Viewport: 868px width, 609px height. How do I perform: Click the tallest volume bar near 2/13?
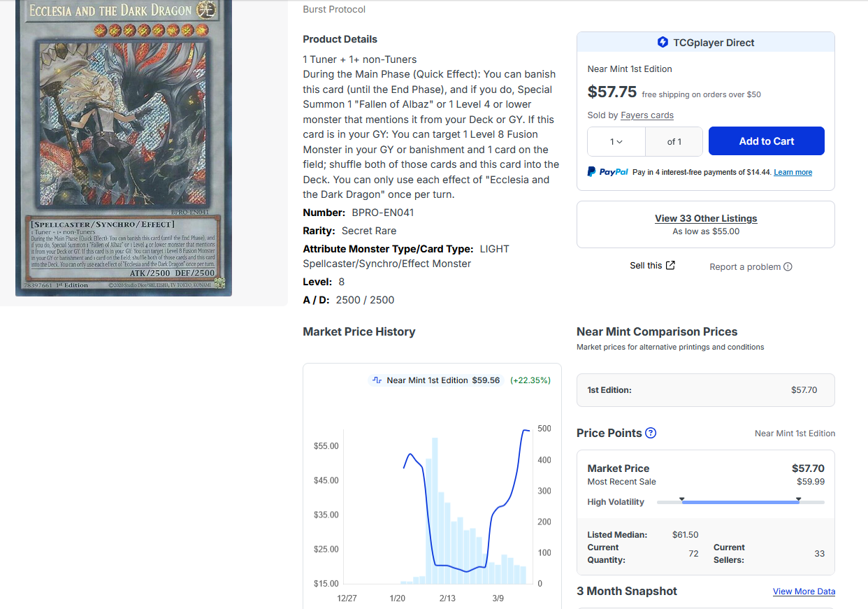pyautogui.click(x=435, y=510)
